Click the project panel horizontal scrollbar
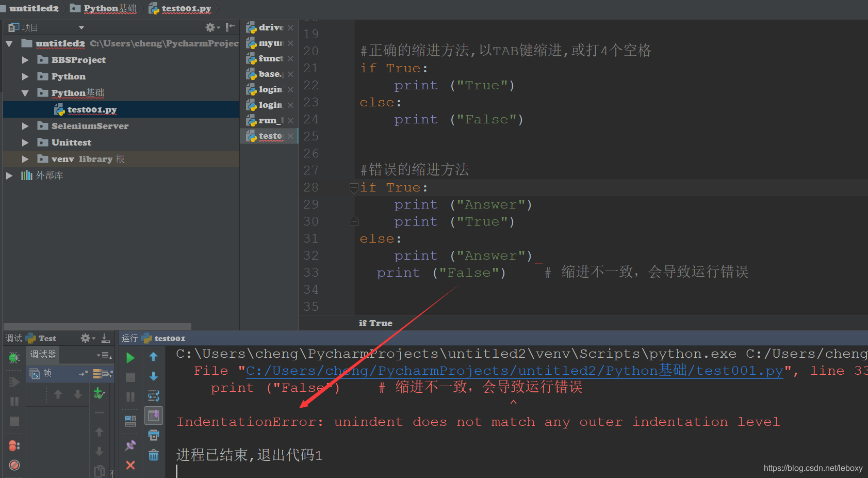Screen dimensions: 868x478 97,326
